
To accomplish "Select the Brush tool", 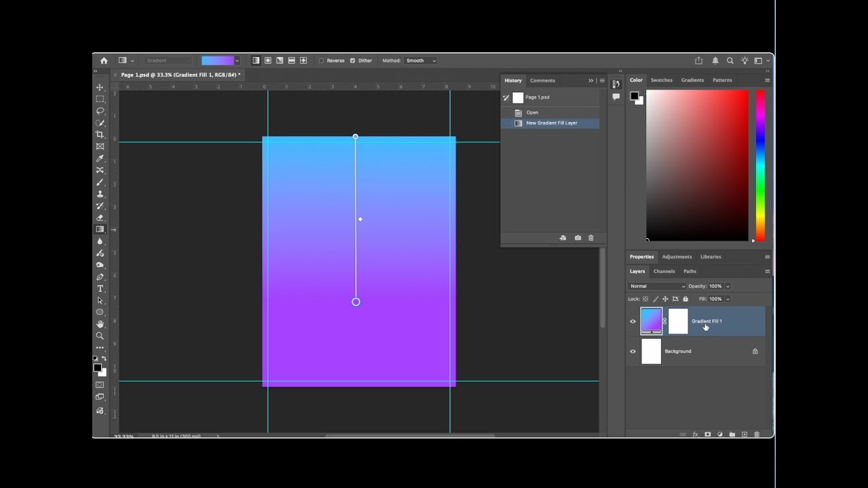I will pyautogui.click(x=100, y=182).
